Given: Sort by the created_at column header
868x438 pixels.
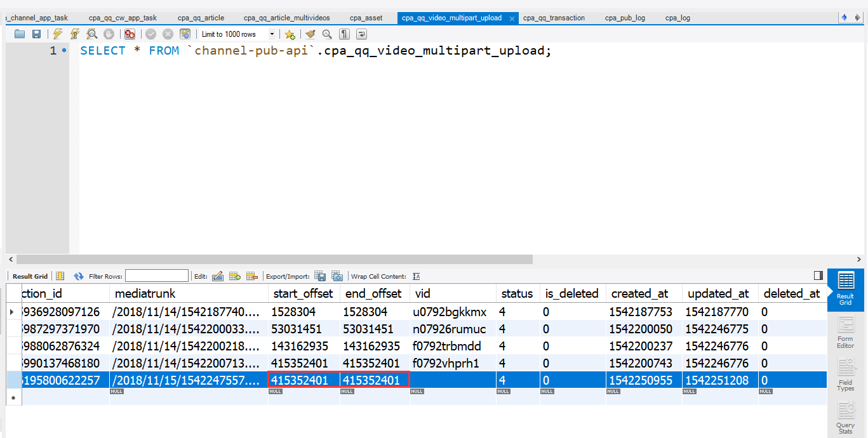Looking at the screenshot, I should point(639,293).
